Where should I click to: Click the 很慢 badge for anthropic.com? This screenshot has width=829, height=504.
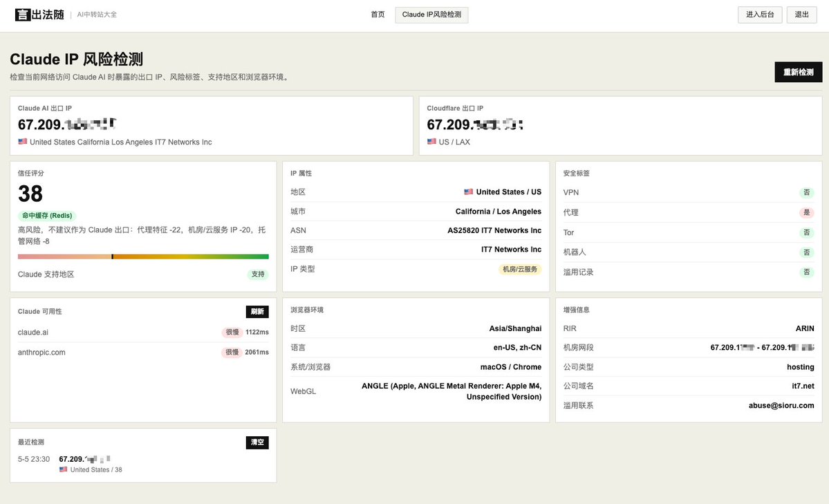[x=232, y=352]
